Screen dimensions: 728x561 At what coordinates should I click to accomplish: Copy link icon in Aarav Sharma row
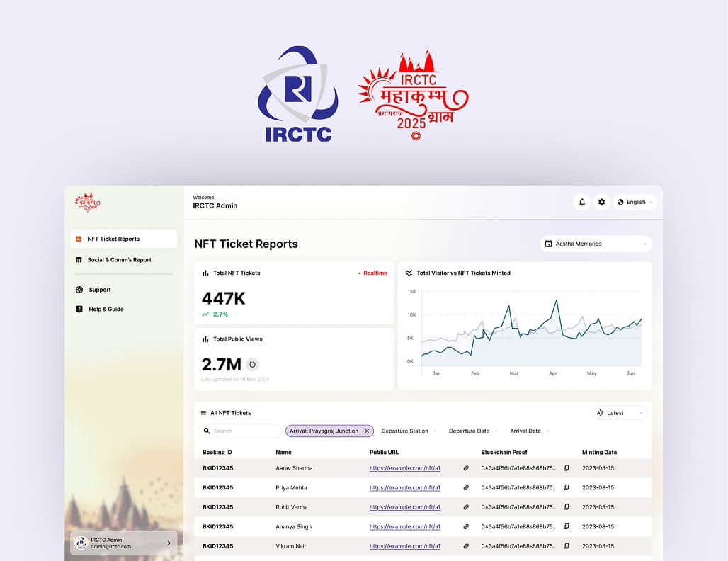pos(466,468)
